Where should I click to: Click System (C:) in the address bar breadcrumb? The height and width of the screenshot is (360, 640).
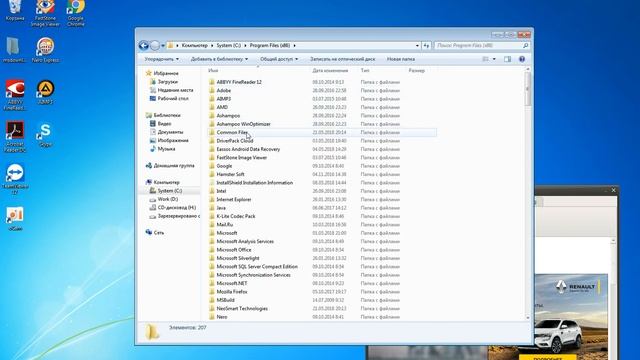229,46
